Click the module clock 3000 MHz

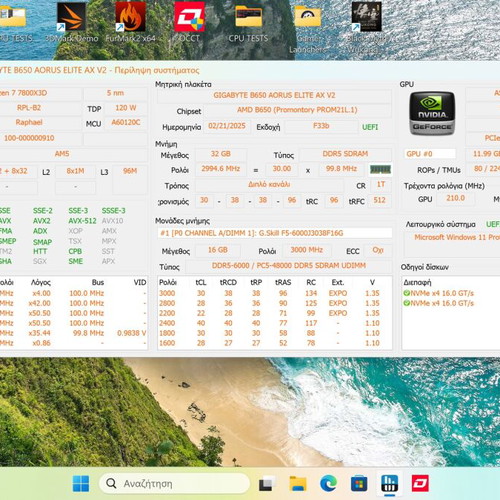[306, 250]
